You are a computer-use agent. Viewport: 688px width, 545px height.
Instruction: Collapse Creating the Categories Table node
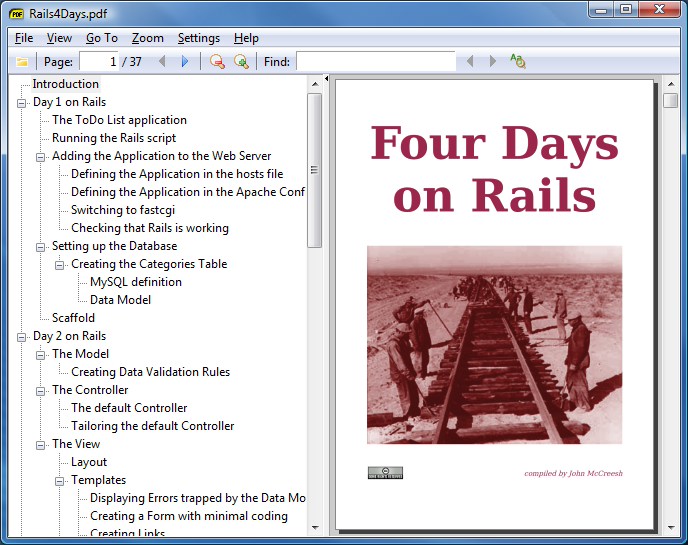click(x=59, y=265)
